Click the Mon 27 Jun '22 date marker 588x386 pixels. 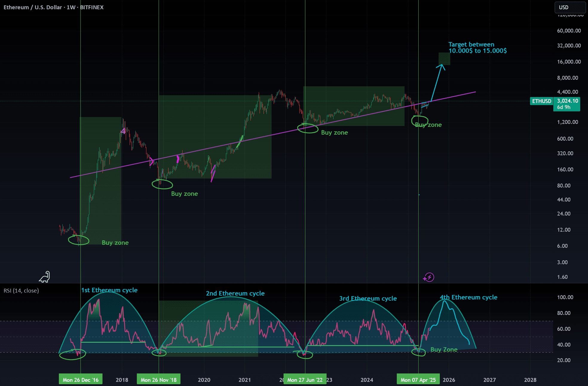coord(305,380)
